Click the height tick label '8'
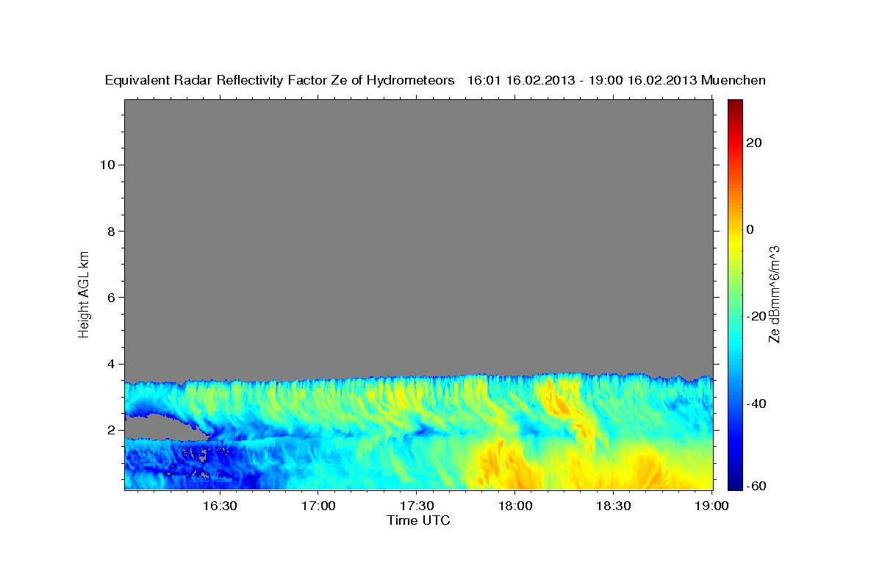Image resolution: width=882 pixels, height=588 pixels. [111, 231]
